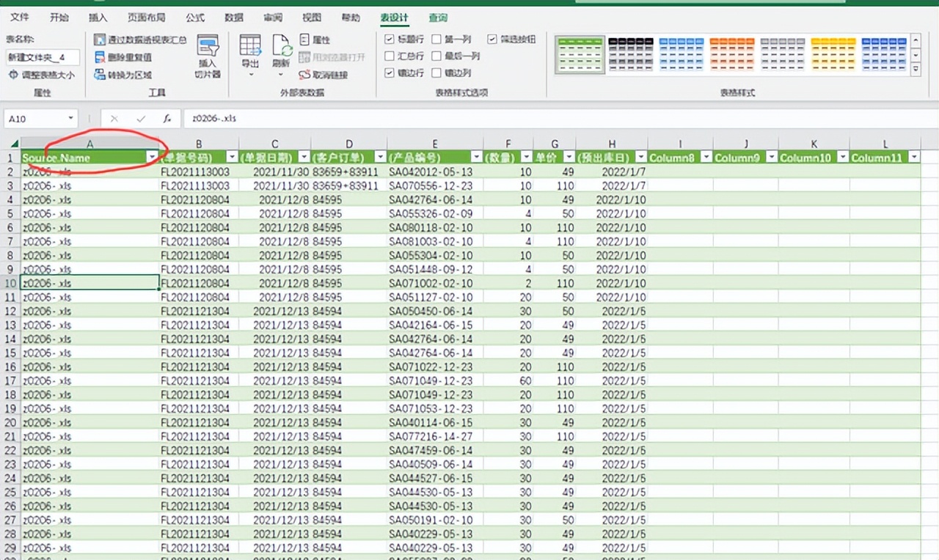Click cell SA042012-05-13
939x560 pixels.
(x=435, y=172)
